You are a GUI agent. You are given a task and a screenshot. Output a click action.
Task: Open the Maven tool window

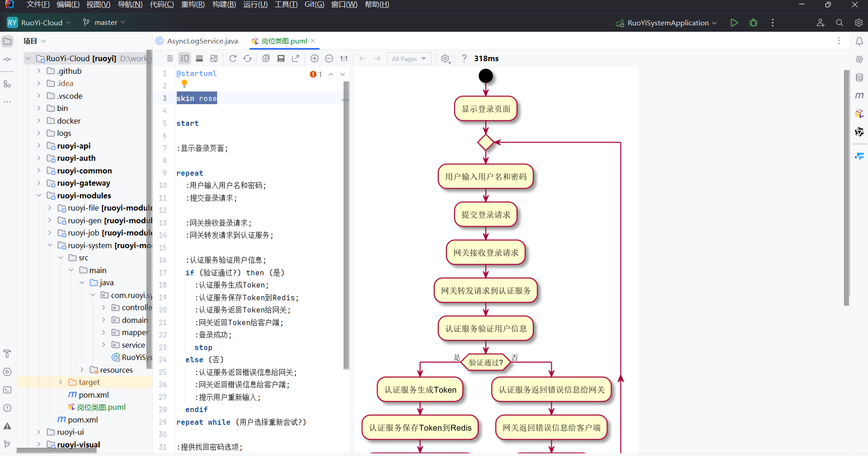click(860, 95)
